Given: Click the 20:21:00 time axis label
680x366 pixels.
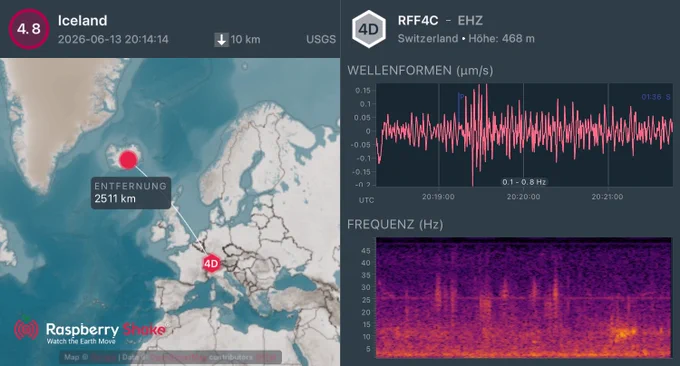Looking at the screenshot, I should click(608, 196).
